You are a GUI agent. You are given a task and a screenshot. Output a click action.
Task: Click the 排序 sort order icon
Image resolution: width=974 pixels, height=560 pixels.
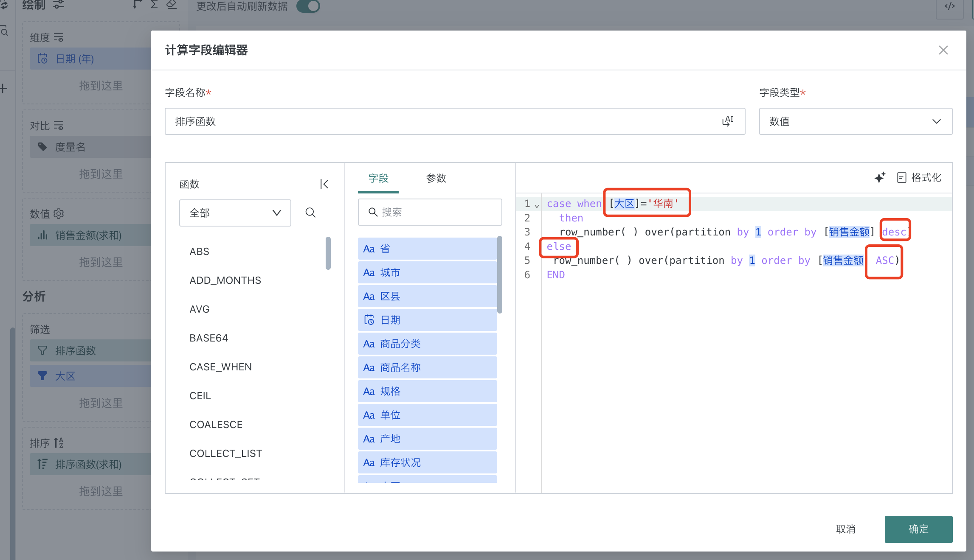pos(59,442)
